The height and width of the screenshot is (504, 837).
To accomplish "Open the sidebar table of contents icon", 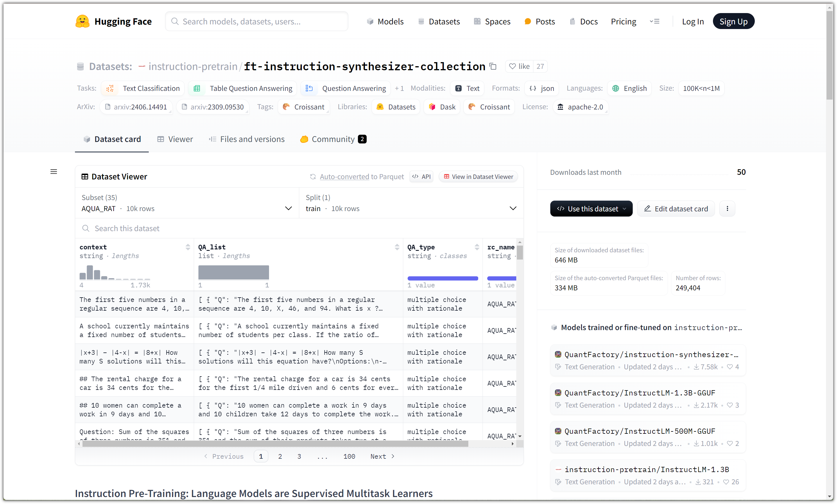I will [54, 172].
